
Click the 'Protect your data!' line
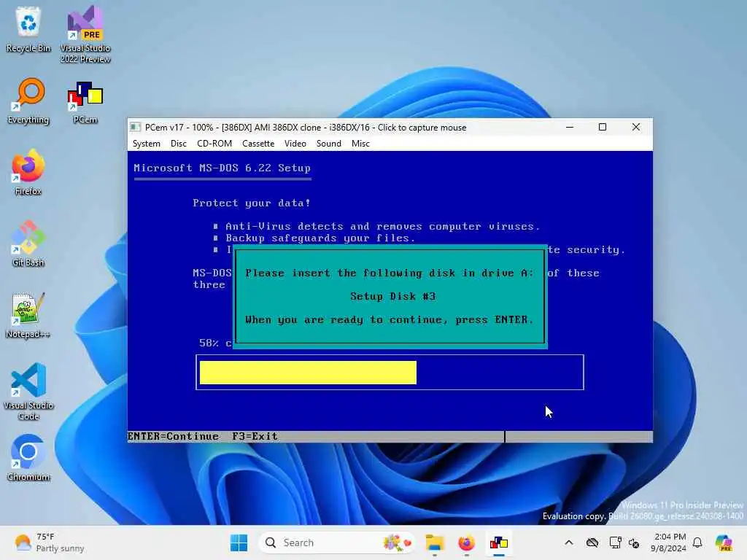coord(252,203)
